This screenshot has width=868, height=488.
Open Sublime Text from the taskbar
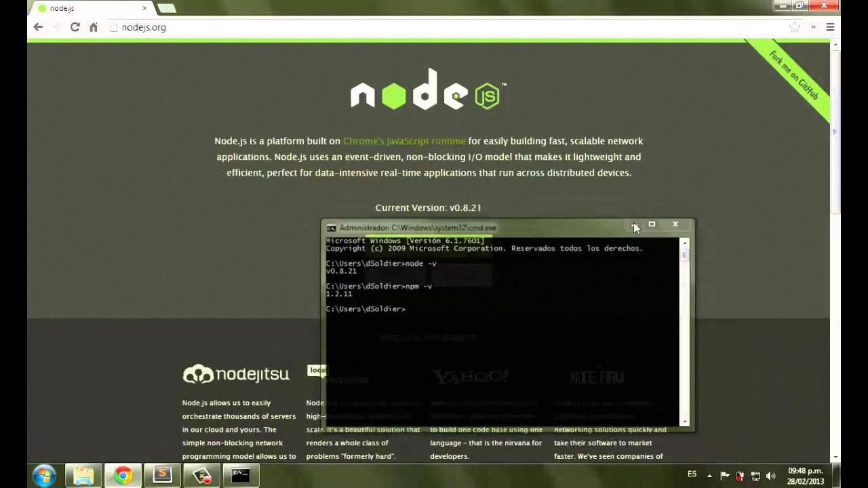162,475
